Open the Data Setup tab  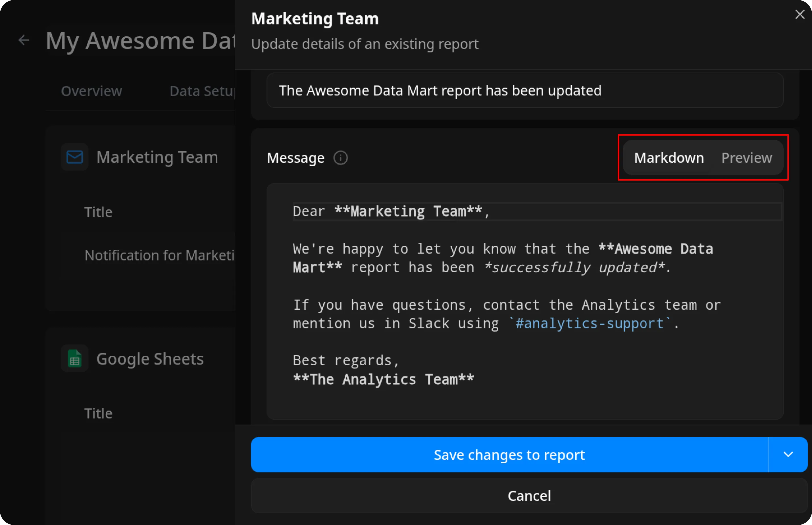point(201,91)
